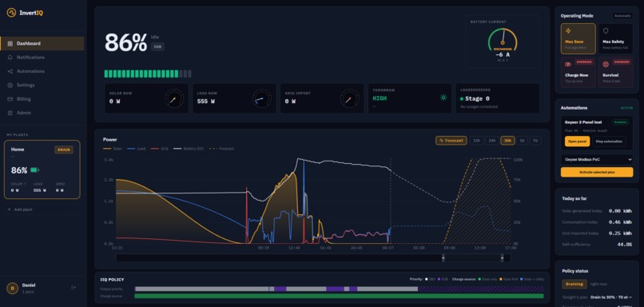Click the Automatic mode badge
The image size is (644, 307).
[622, 16]
